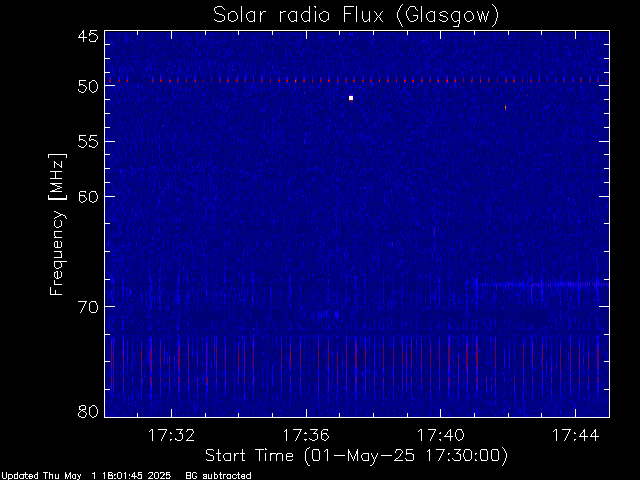Click the 55 MHz tick label
Image resolution: width=640 pixels, height=480 pixels.
[88, 142]
